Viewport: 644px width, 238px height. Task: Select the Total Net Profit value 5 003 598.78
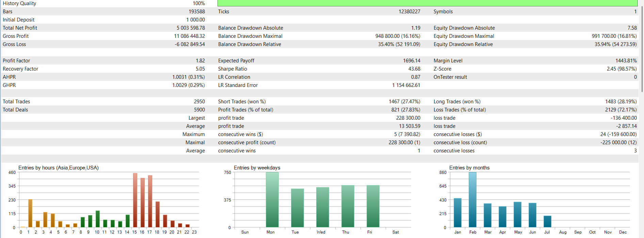[x=191, y=28]
